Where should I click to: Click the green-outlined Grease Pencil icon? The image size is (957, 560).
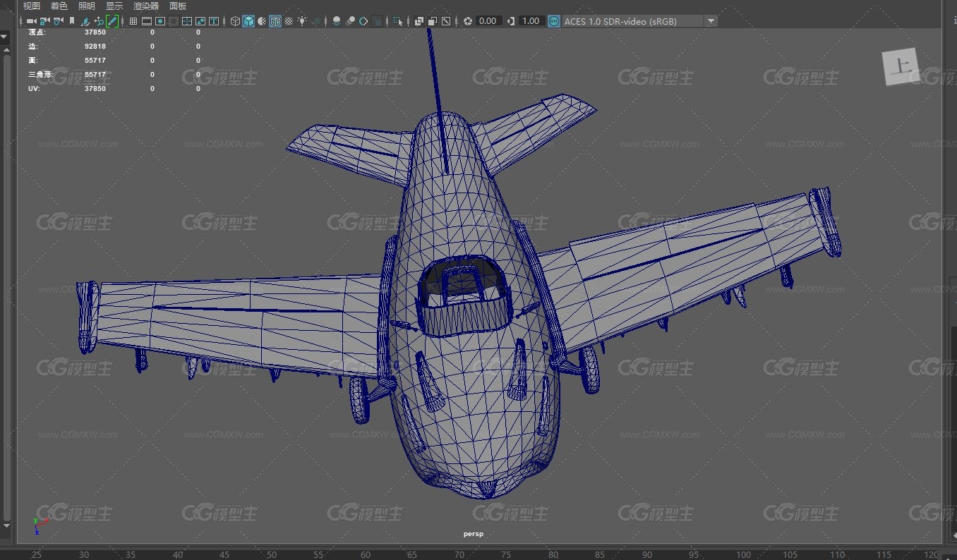[112, 21]
